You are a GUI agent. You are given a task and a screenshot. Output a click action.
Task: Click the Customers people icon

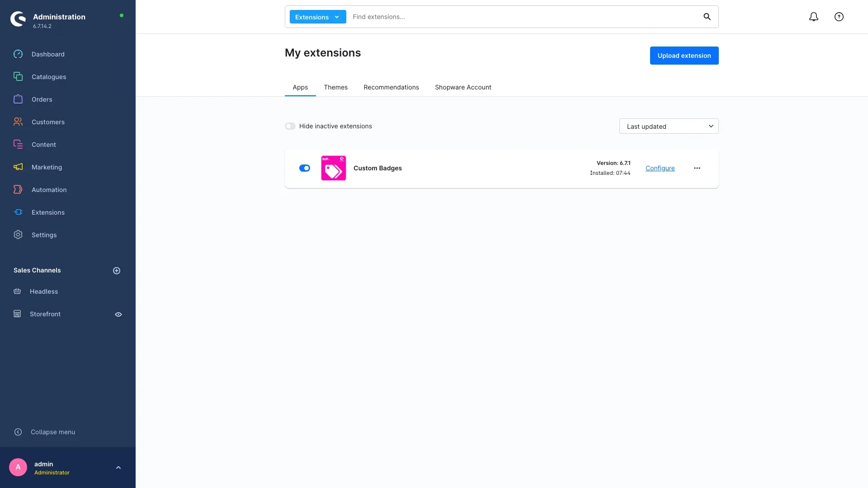(x=18, y=122)
